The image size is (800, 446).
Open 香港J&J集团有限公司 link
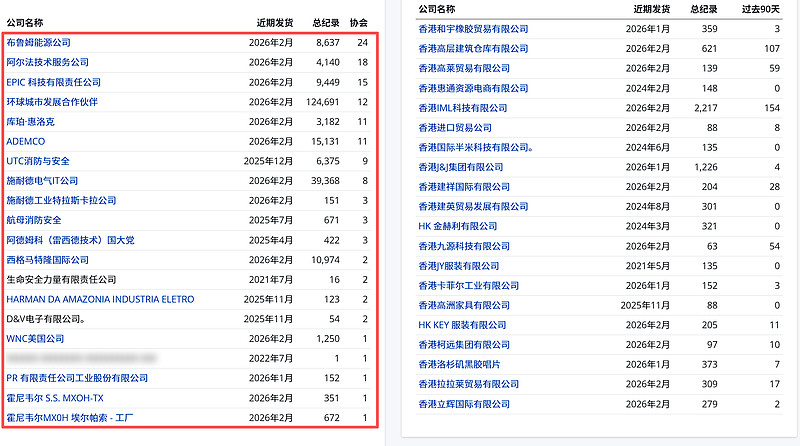[461, 167]
